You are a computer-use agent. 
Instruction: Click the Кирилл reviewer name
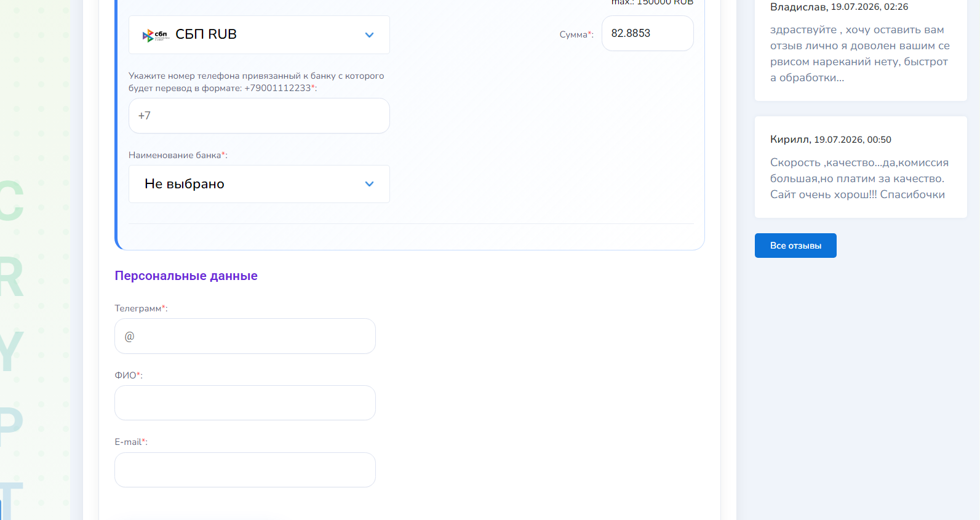[789, 140]
